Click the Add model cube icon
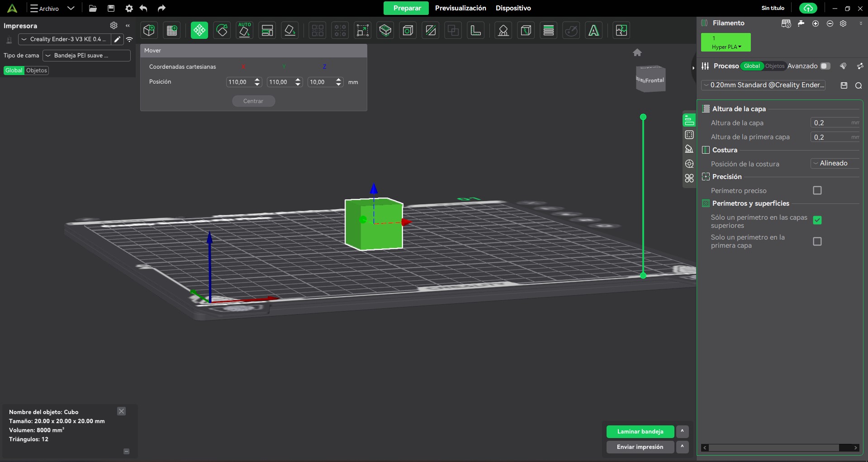The height and width of the screenshot is (462, 868). pyautogui.click(x=149, y=30)
